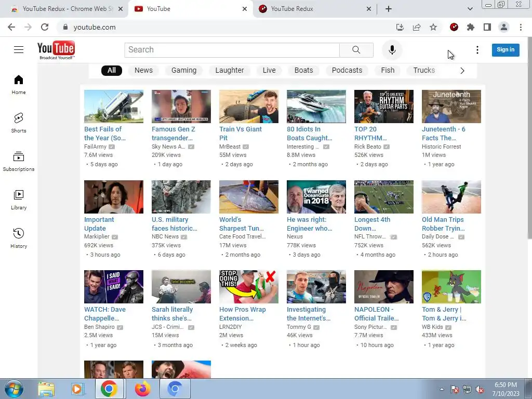Image resolution: width=532 pixels, height=399 pixels.
Task: Bookmark this page with star icon
Action: [x=433, y=27]
